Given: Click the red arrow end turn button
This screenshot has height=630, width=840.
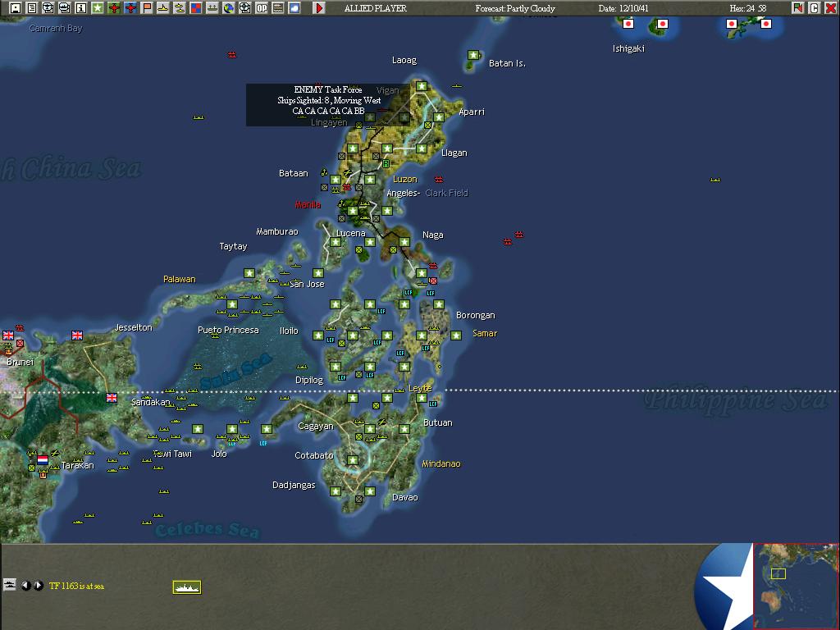Looking at the screenshot, I should pos(319,8).
